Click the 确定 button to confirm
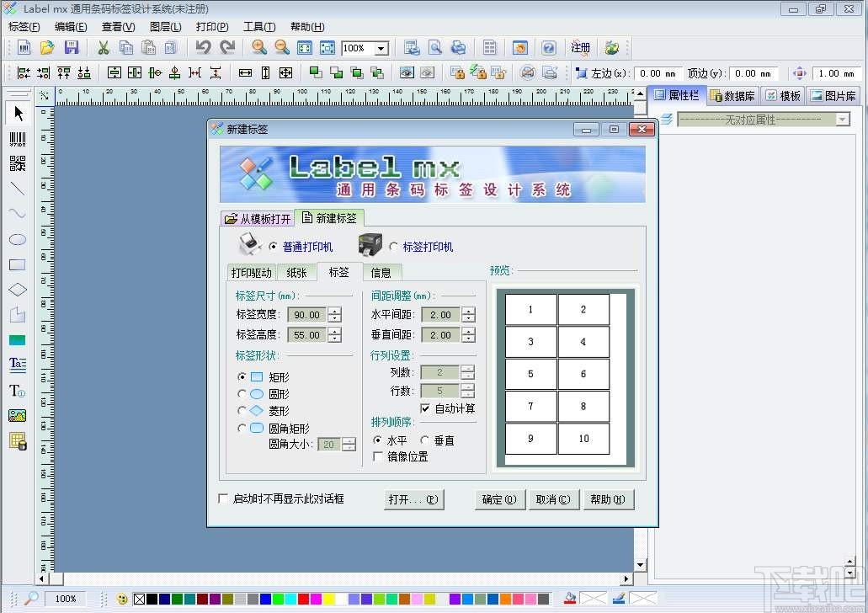The image size is (868, 613). [x=499, y=498]
